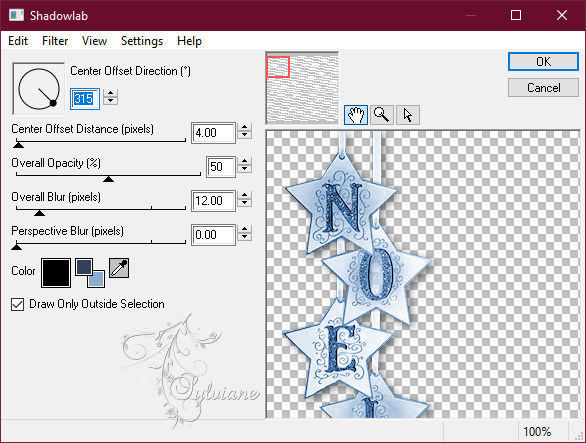Click the Cancel button
This screenshot has width=586, height=443.
coord(543,88)
